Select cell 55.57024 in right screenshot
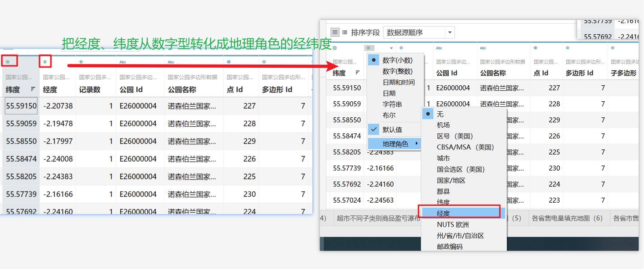The height and width of the screenshot is (269, 644). tap(347, 200)
